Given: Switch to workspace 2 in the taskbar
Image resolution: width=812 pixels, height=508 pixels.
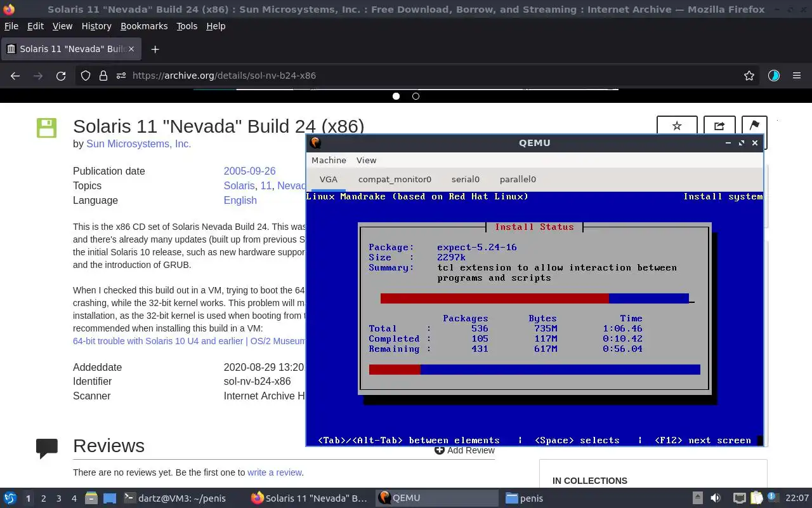Looking at the screenshot, I should [x=43, y=498].
